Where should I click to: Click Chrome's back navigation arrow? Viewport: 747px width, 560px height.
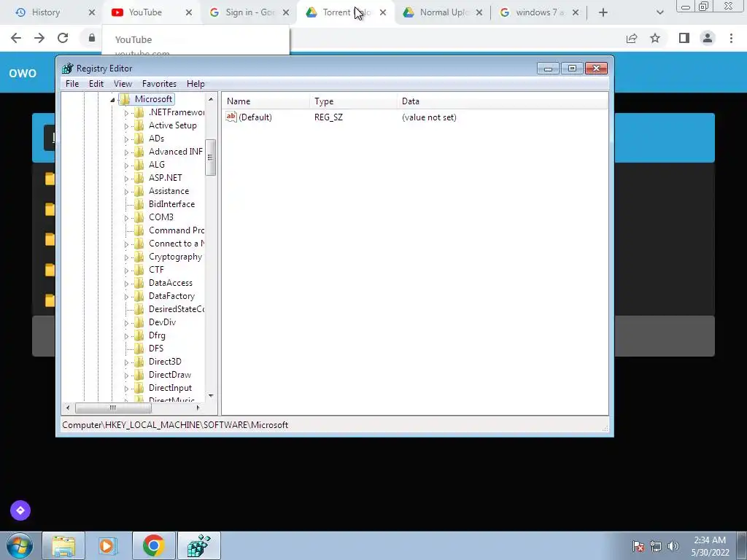pos(16,38)
